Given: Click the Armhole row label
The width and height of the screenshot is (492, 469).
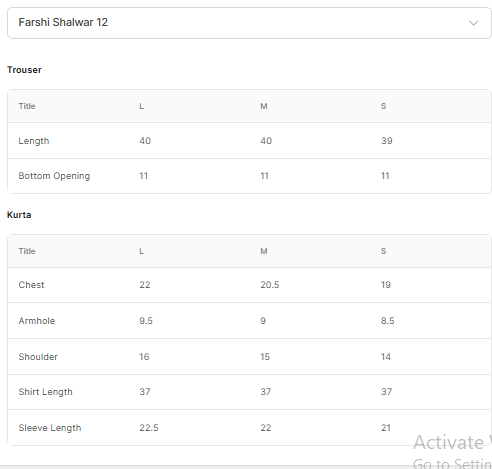Looking at the screenshot, I should (x=37, y=321).
